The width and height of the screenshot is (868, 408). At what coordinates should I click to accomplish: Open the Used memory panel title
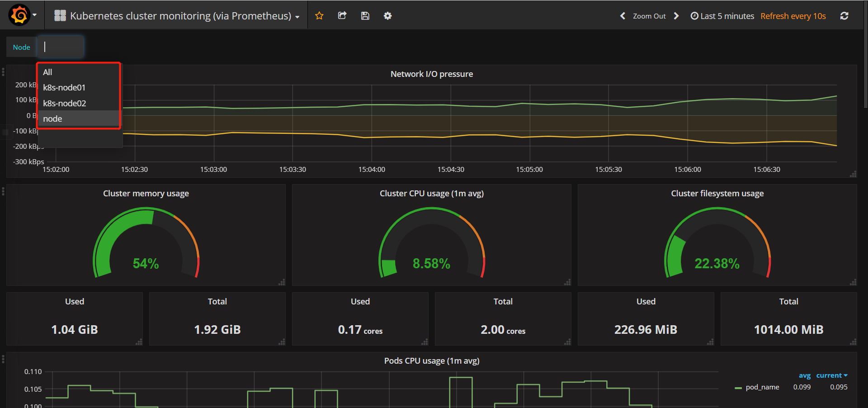pyautogui.click(x=75, y=301)
